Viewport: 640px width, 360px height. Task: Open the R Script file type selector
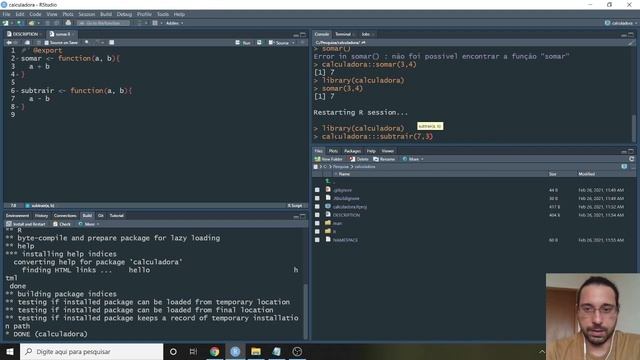pyautogui.click(x=296, y=205)
